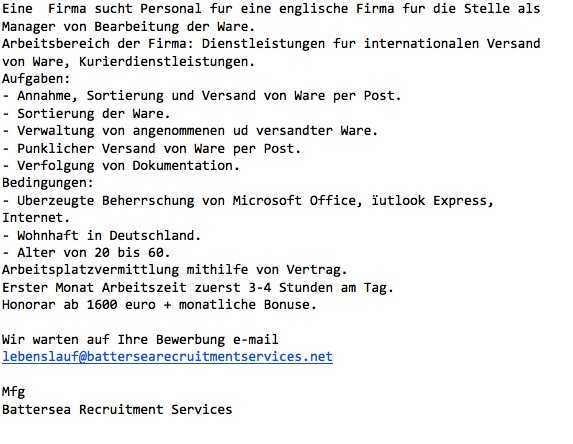This screenshot has width=573, height=444.
Task: Click the line 'Wohnhaft in Deutschland.'
Action: point(102,235)
